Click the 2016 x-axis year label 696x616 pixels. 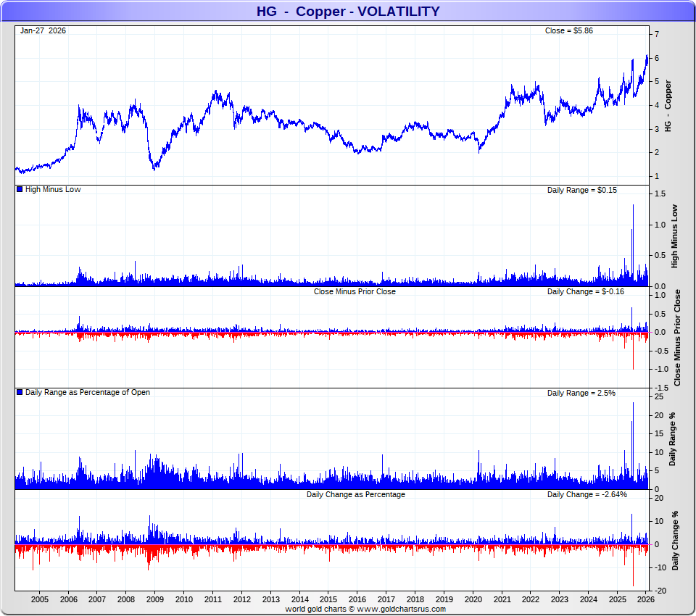(357, 599)
